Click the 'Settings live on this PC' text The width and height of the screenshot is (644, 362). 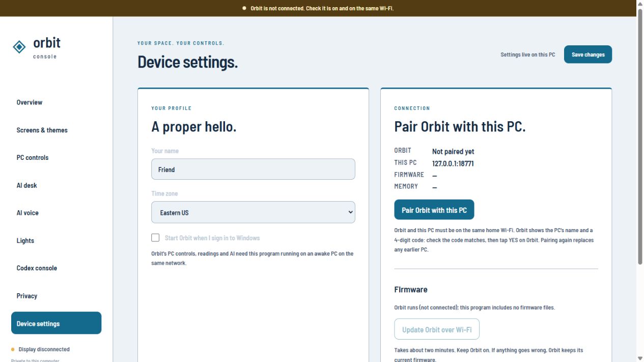click(x=528, y=54)
